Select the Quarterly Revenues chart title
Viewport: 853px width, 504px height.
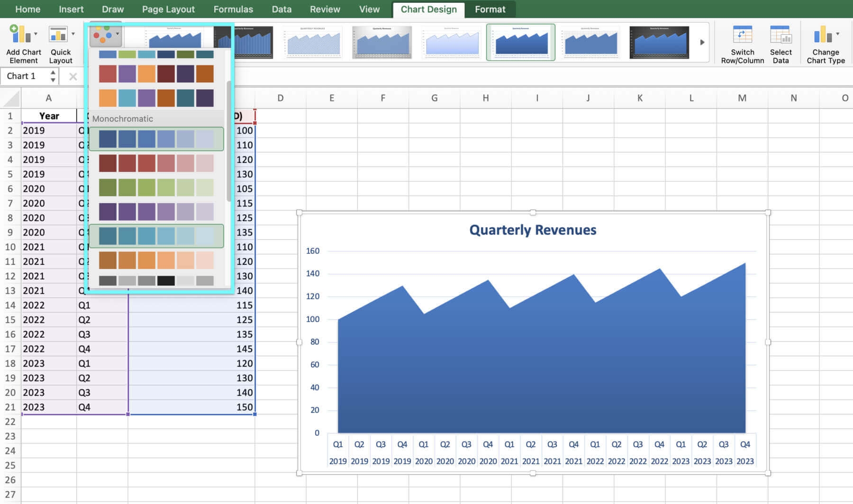533,230
